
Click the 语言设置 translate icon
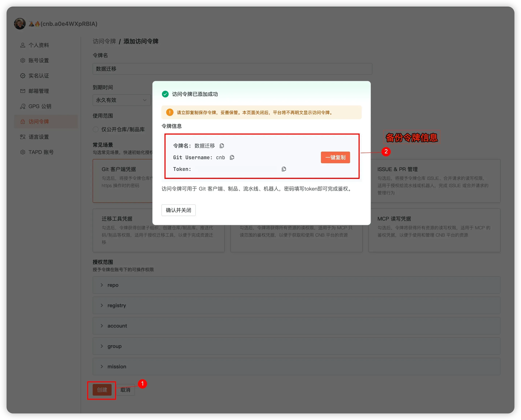click(x=23, y=137)
